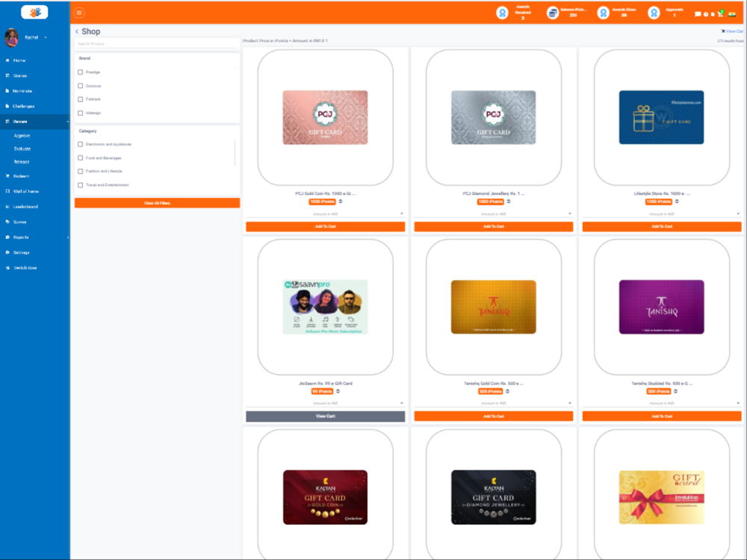Image resolution: width=747 pixels, height=560 pixels.
Task: Add PCJ Diamond Jewellery card to cart
Action: click(494, 227)
